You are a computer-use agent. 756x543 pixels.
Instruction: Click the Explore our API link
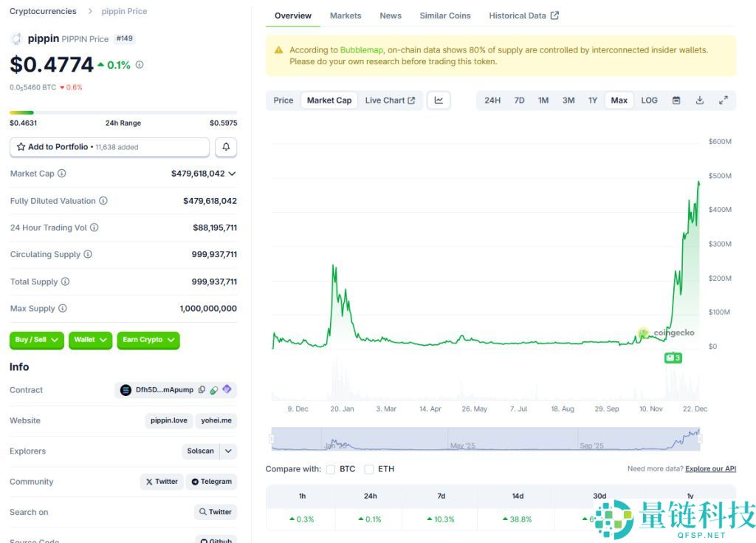pos(710,468)
